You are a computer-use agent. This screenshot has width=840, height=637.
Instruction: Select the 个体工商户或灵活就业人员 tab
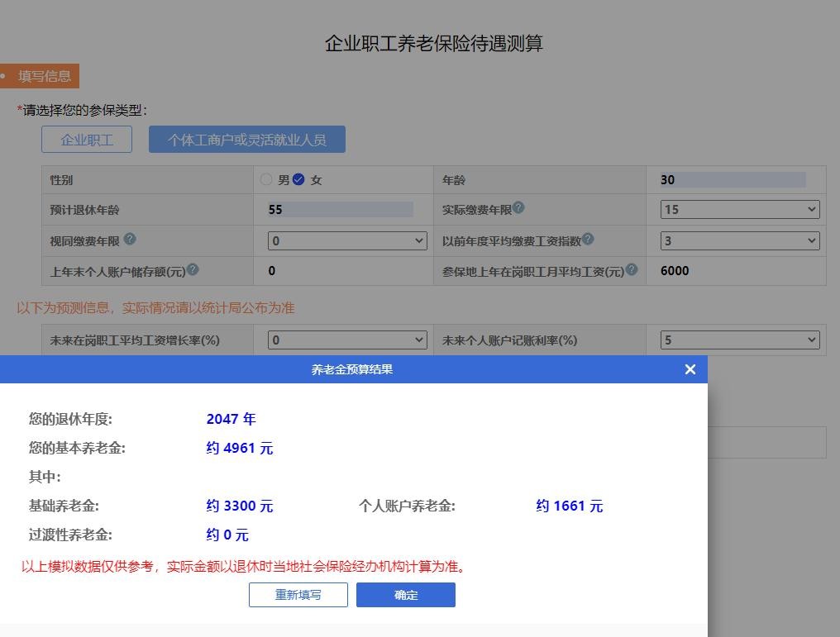247,139
